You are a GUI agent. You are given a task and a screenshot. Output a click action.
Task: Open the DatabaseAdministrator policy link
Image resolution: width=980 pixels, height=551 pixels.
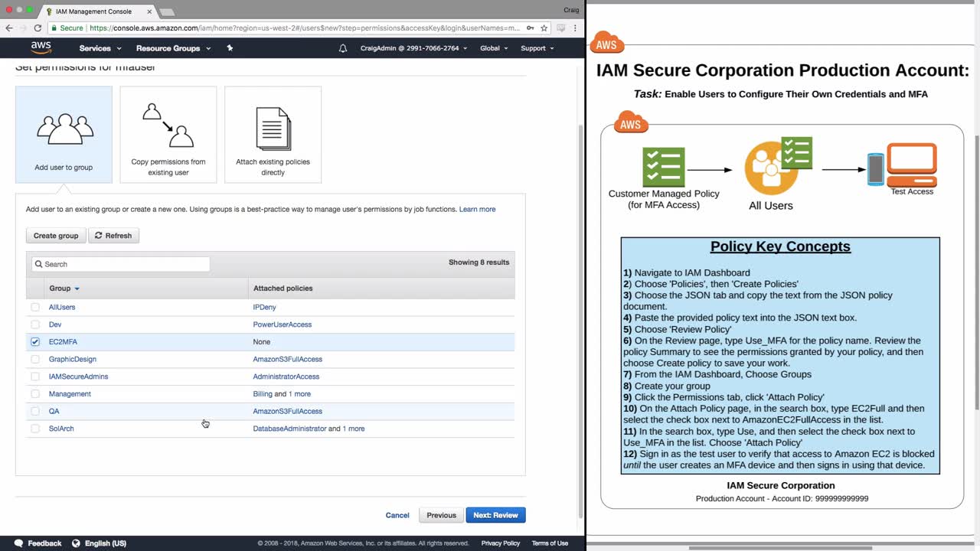click(289, 429)
